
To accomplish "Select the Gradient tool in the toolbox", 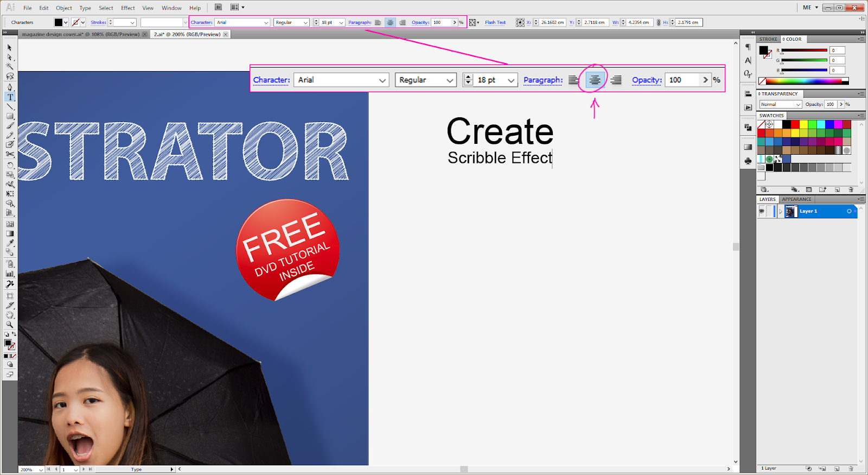I will (x=10, y=233).
